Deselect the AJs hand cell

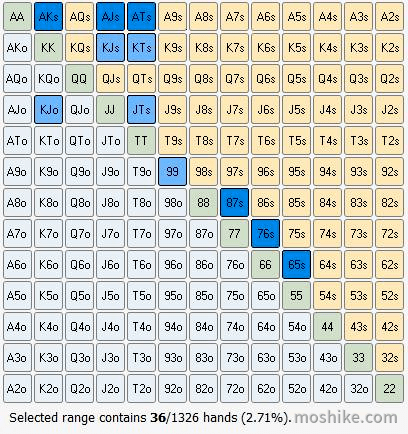pos(110,17)
